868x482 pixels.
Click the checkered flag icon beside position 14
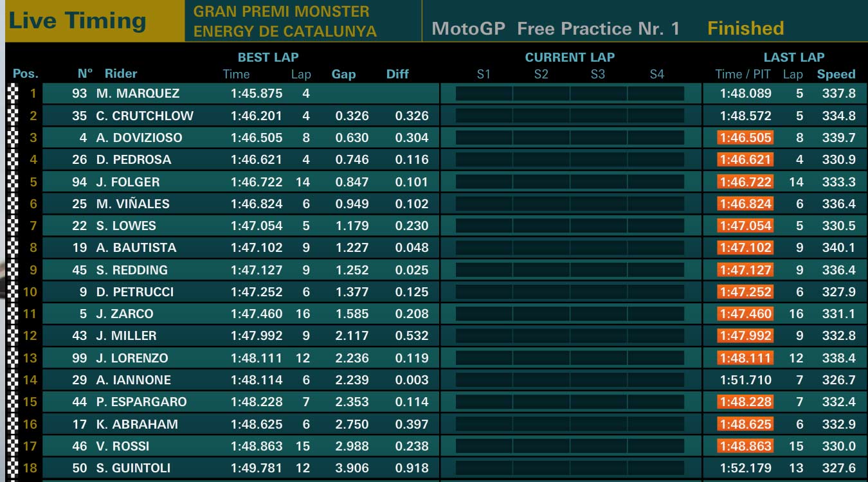click(x=12, y=380)
